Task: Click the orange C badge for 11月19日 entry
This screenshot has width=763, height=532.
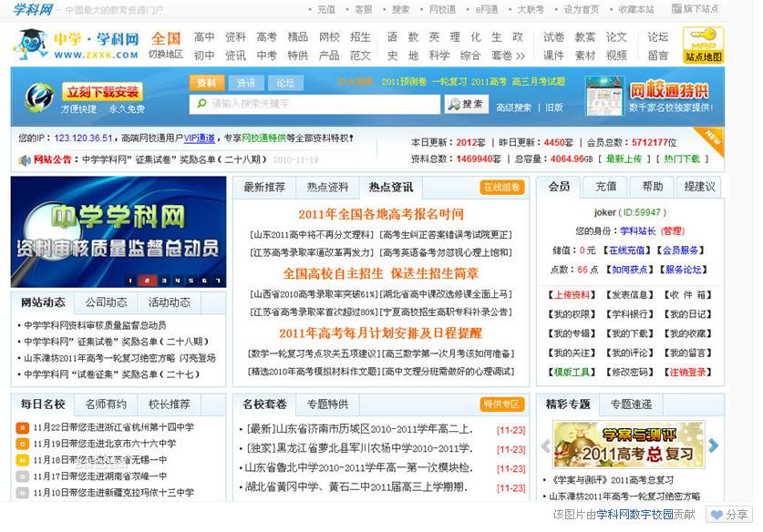Action: tap(23, 444)
